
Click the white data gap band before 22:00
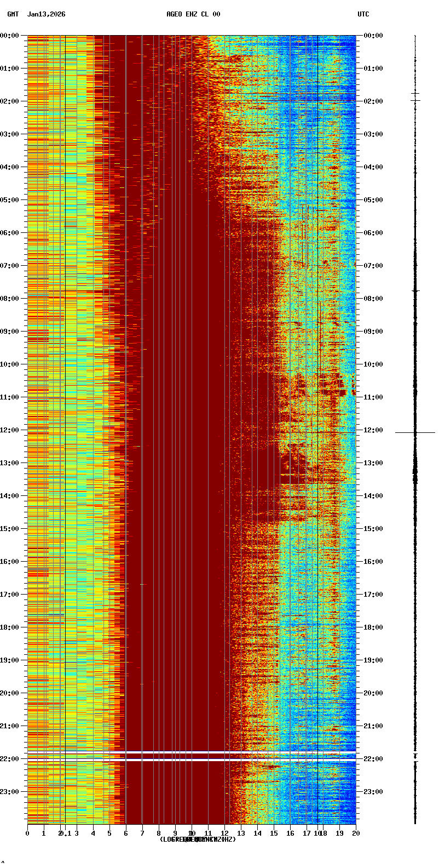(x=192, y=751)
